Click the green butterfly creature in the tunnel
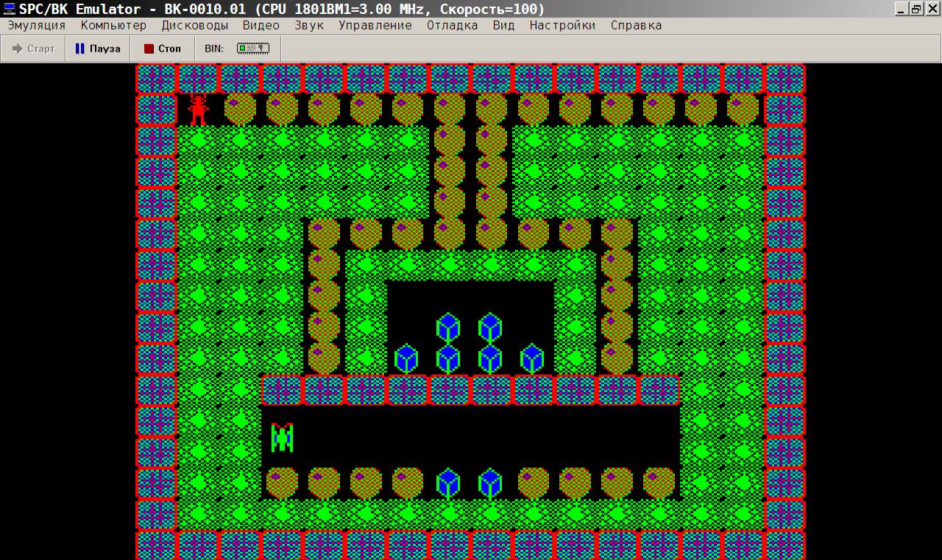Viewport: 942px width, 560px height. click(x=282, y=437)
